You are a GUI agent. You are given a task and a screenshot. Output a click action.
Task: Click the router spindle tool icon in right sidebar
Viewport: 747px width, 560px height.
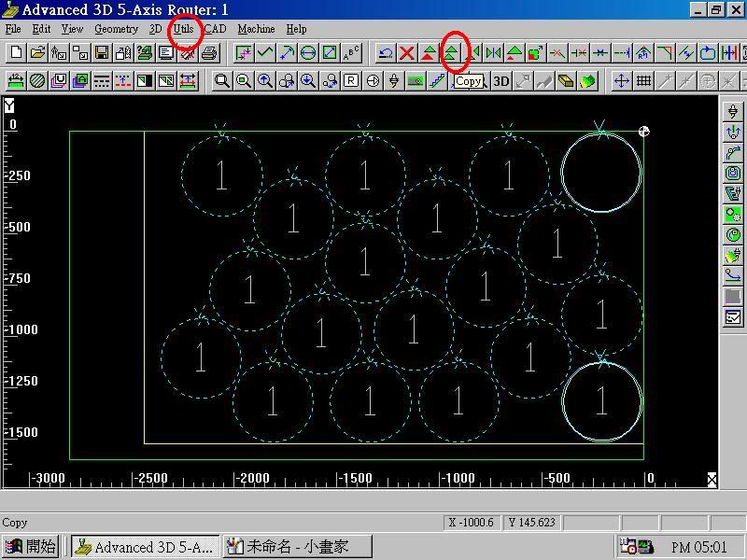tap(733, 111)
